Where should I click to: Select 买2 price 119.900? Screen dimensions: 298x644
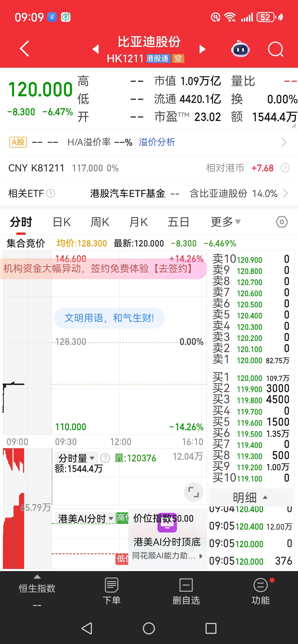[250, 389]
